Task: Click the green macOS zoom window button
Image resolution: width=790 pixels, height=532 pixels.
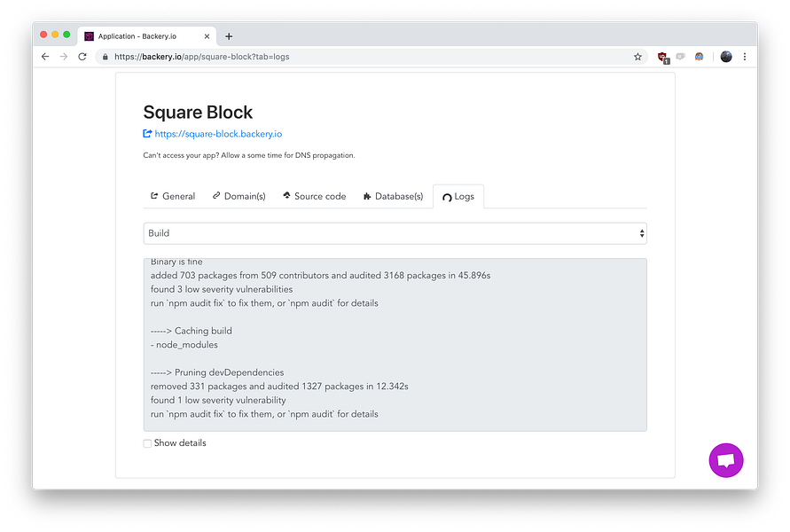Action: click(x=66, y=35)
